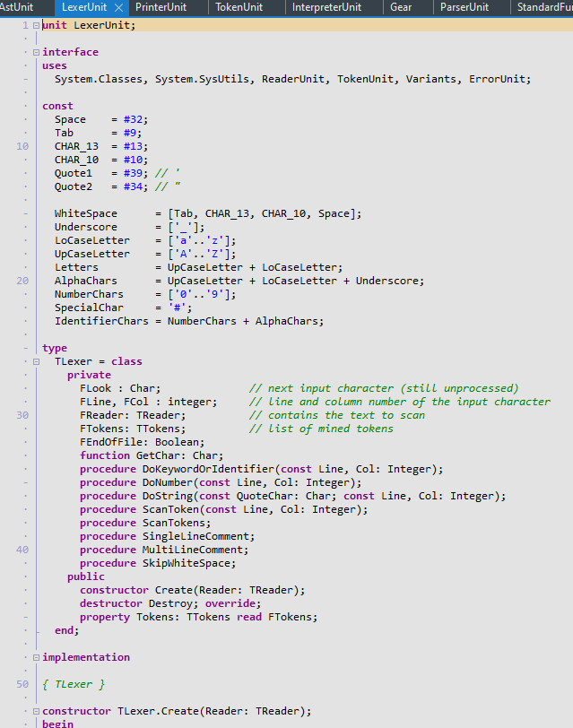The width and height of the screenshot is (573, 728).
Task: Click line number 50 in the gutter
Action: [22, 684]
